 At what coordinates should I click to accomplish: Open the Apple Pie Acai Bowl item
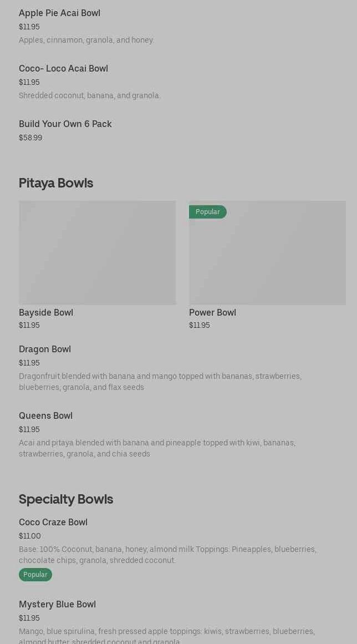pyautogui.click(x=59, y=13)
